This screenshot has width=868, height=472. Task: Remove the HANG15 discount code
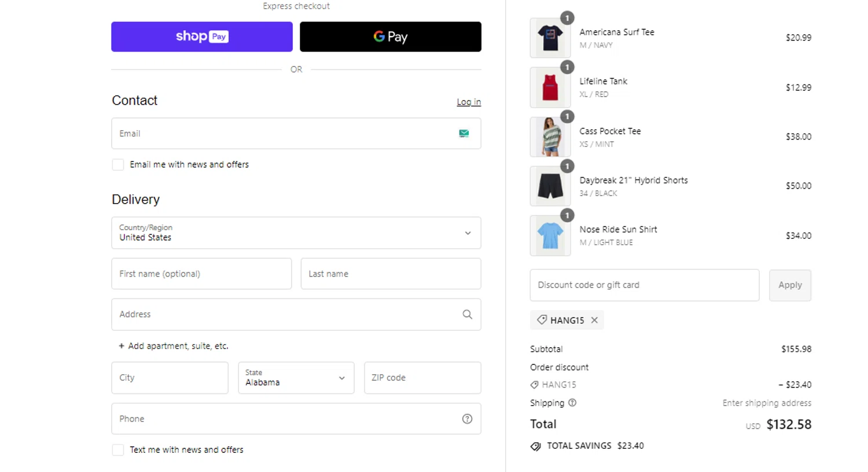(594, 320)
